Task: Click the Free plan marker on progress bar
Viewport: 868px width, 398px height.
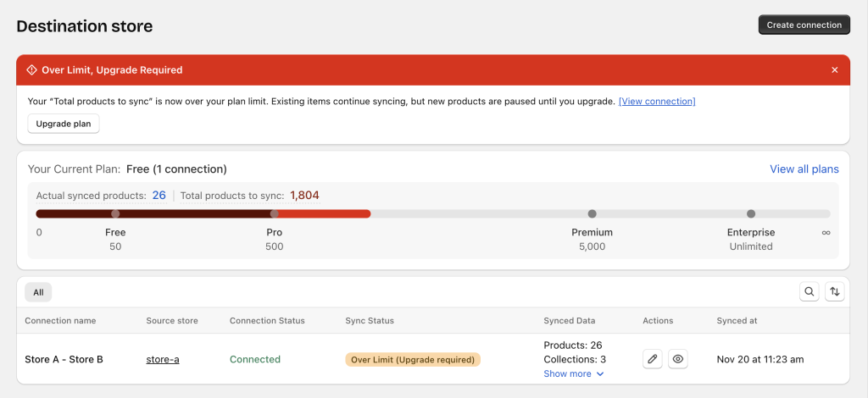Action: (x=115, y=213)
